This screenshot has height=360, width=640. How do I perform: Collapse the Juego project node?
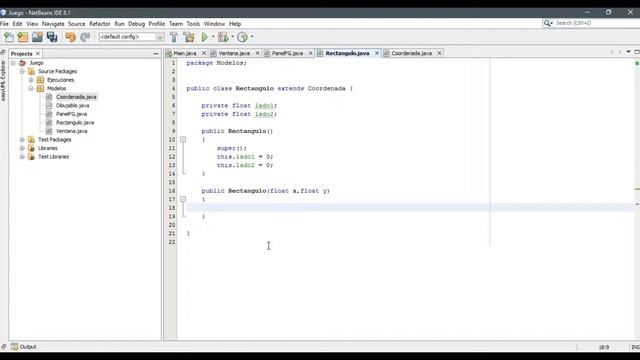[x=13, y=63]
